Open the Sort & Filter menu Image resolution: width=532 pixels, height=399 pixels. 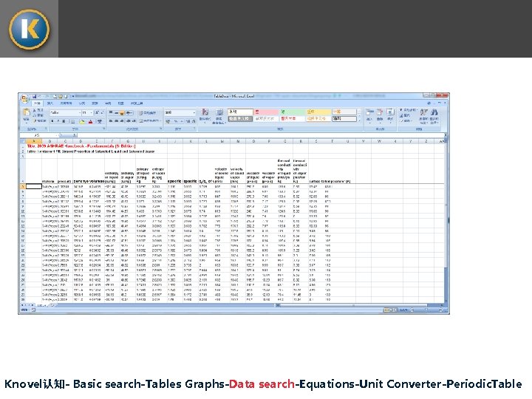click(x=423, y=115)
